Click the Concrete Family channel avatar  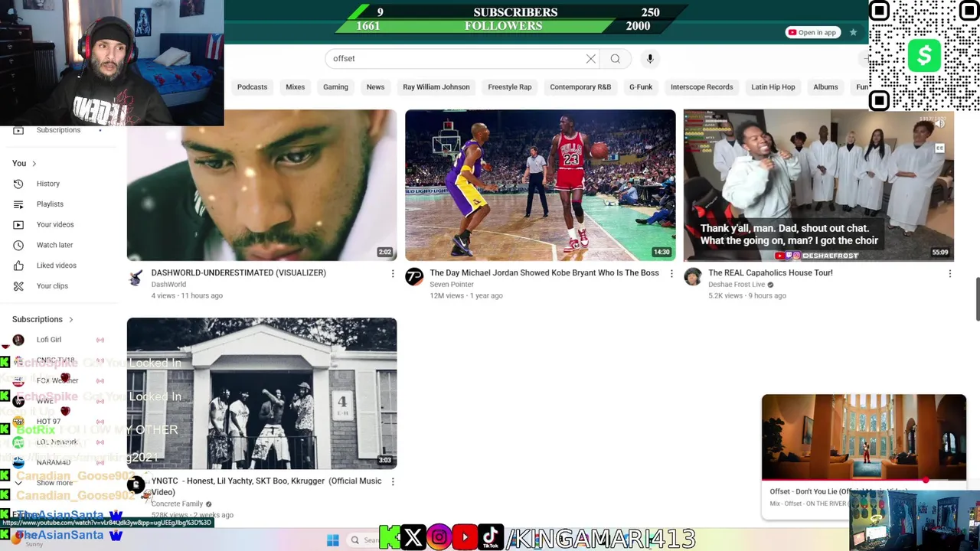coord(136,485)
